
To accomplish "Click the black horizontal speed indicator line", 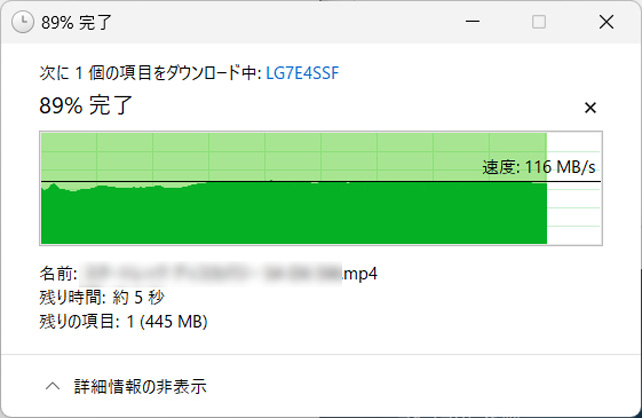I will [321, 181].
